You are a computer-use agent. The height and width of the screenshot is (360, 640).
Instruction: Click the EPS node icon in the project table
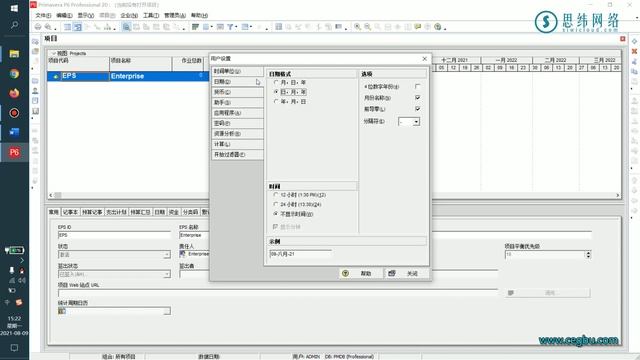click(x=56, y=76)
